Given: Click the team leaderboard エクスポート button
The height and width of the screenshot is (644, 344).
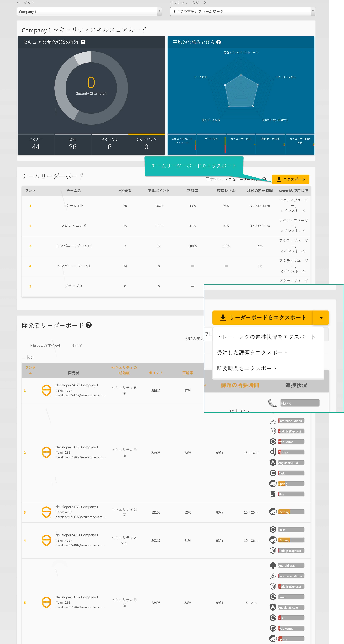Looking at the screenshot, I should pos(291,179).
